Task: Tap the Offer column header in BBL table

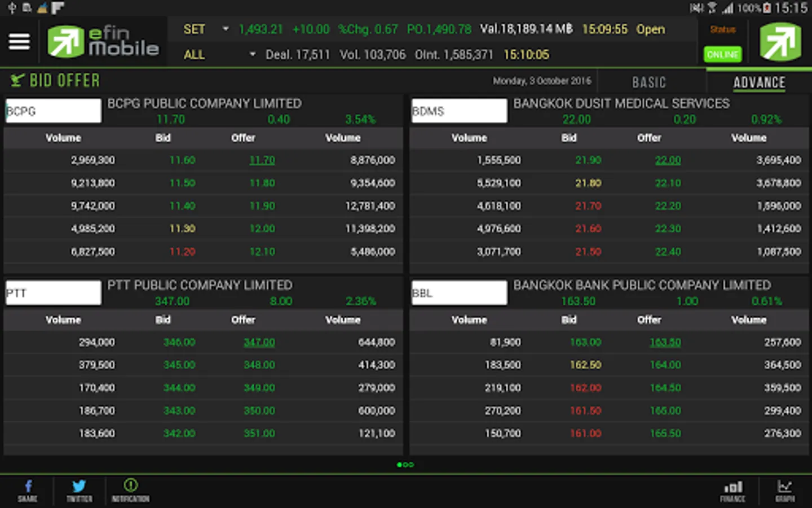Action: click(x=649, y=320)
